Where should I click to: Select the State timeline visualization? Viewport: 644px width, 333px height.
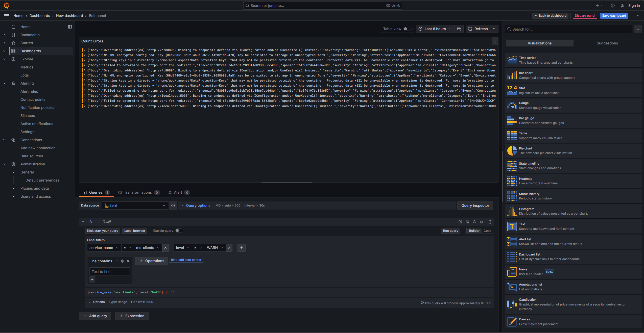tap(573, 166)
